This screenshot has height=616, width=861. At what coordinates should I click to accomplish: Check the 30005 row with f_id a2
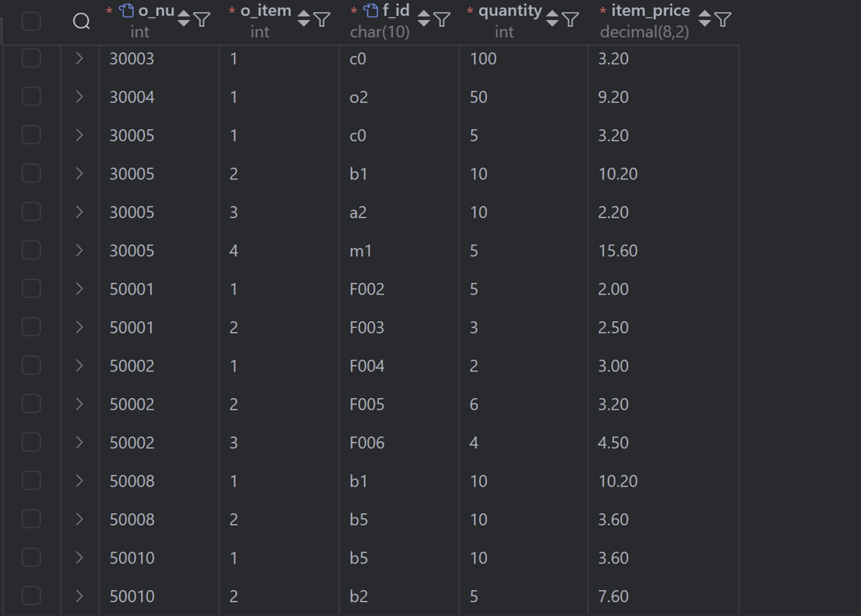point(31,212)
